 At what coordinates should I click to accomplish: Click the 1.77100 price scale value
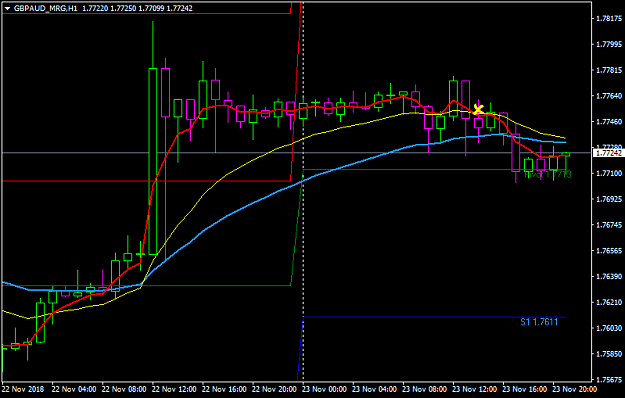coord(609,173)
